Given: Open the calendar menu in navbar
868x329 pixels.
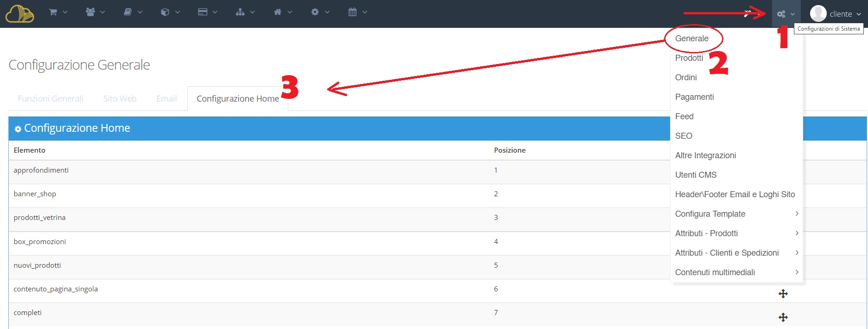Looking at the screenshot, I should pos(358,13).
